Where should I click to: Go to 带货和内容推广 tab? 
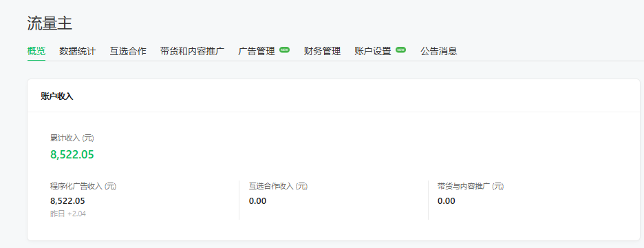pyautogui.click(x=192, y=52)
